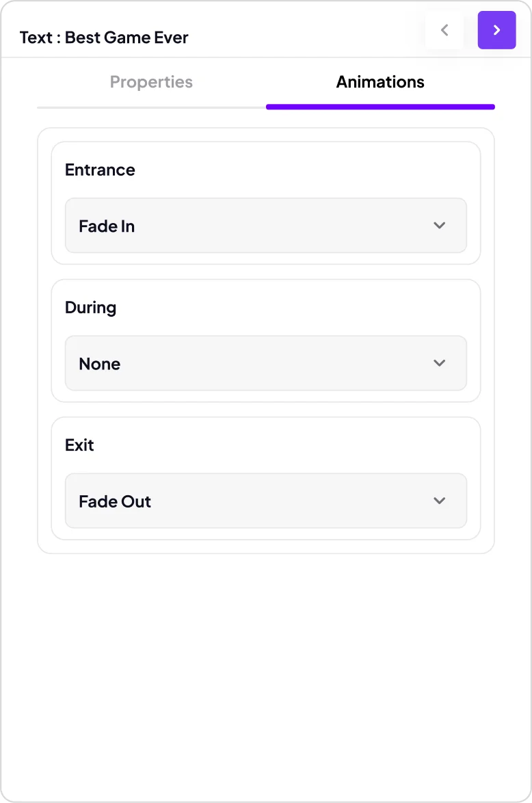Click the Exit section label
Screen dimensions: 532x803
click(x=79, y=445)
